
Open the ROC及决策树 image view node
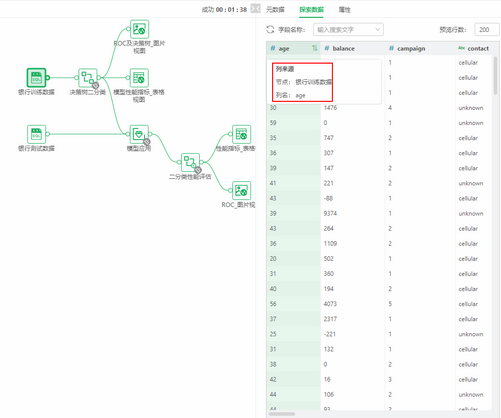coord(139,29)
